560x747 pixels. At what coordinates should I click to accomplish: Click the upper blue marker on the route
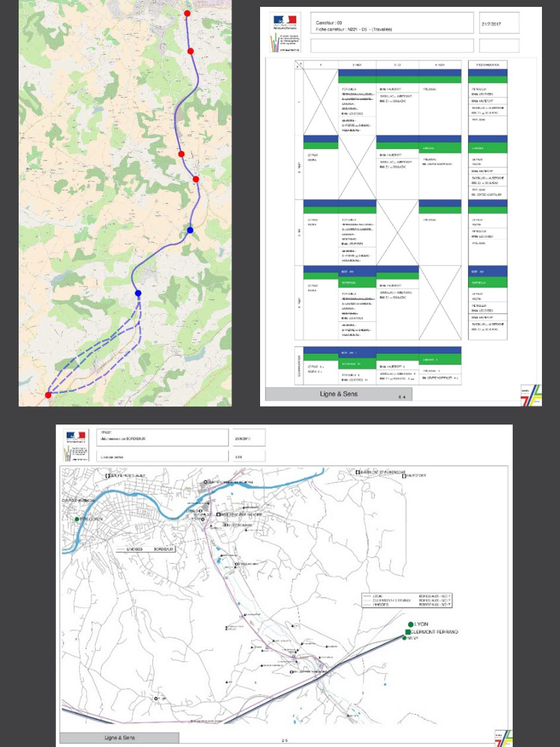(190, 230)
